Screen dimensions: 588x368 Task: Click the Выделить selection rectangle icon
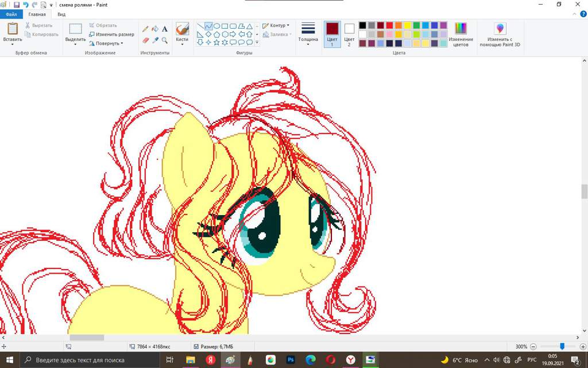pyautogui.click(x=75, y=29)
